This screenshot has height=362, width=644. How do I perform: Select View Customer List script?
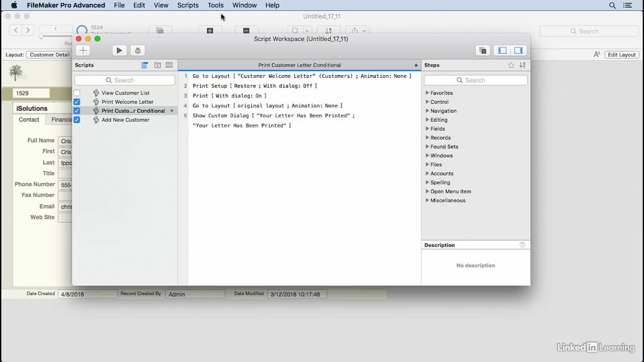pyautogui.click(x=125, y=93)
